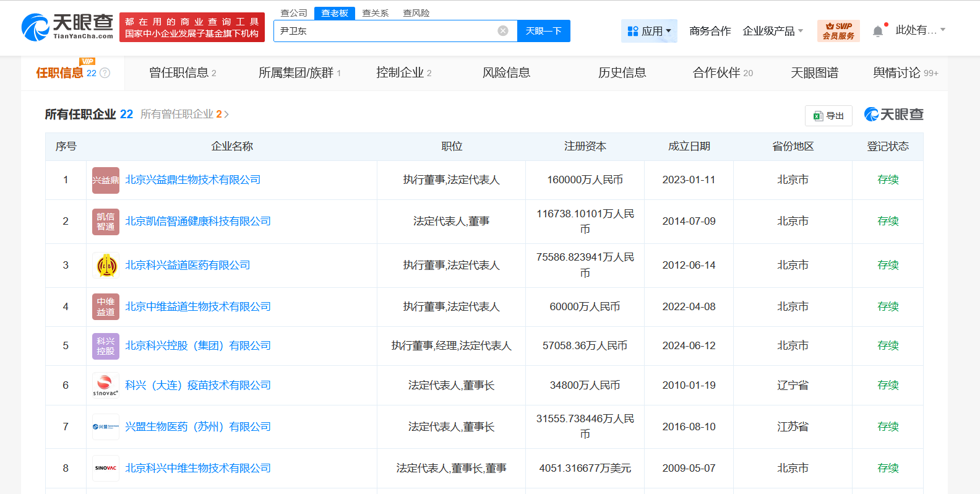
Task: Click the 北京科兴益道医药 company logo
Action: (106, 266)
